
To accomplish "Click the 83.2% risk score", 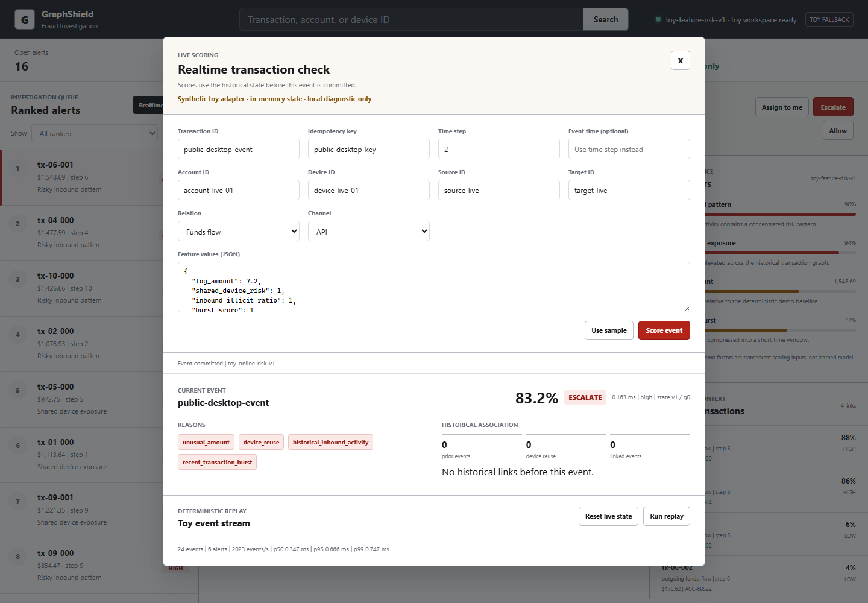I will pyautogui.click(x=536, y=398).
